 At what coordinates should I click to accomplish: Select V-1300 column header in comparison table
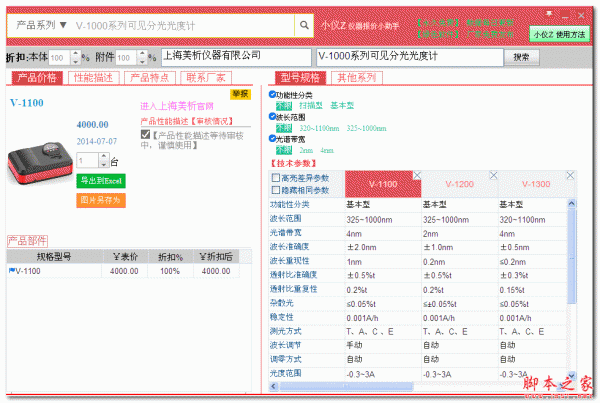click(536, 184)
